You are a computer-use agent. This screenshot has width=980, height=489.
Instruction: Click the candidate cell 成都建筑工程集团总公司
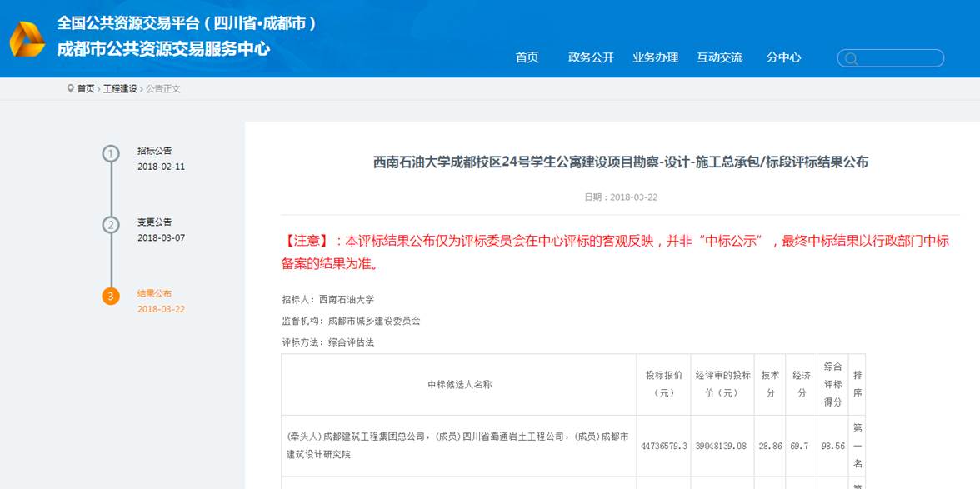point(459,446)
